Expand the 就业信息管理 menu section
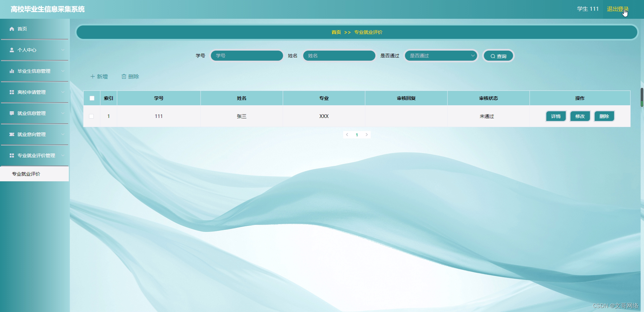Screen dimensions: 644x312 [35, 113]
